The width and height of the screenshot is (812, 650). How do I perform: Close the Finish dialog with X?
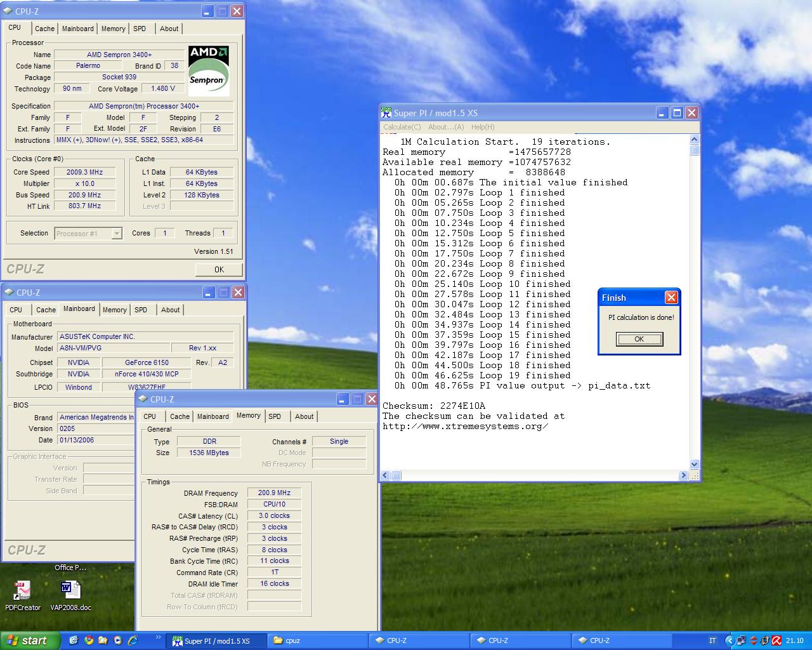click(671, 297)
